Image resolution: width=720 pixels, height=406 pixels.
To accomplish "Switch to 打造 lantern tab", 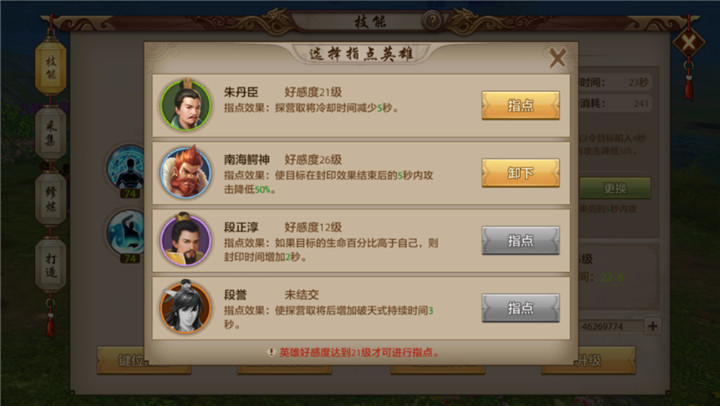I will pyautogui.click(x=51, y=265).
